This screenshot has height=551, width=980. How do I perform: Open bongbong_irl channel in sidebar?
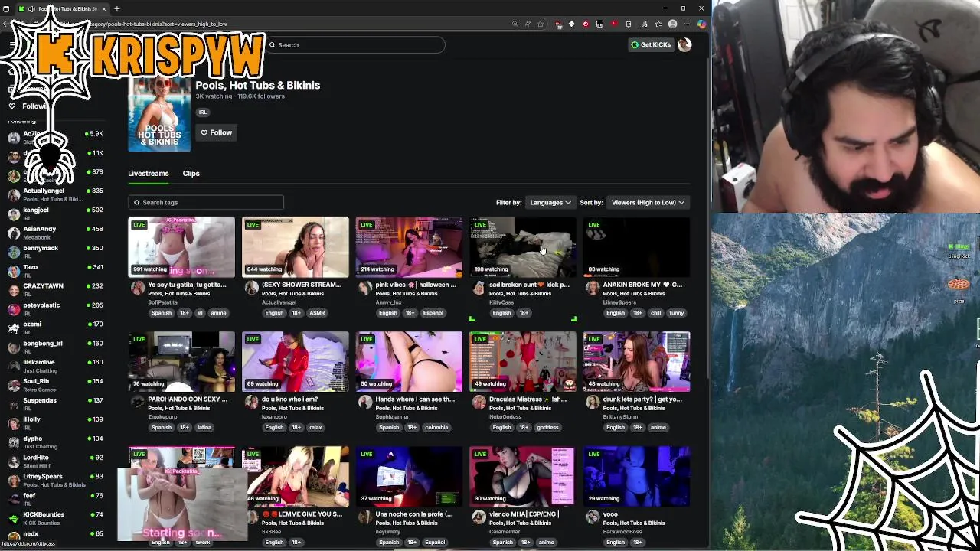click(55, 347)
